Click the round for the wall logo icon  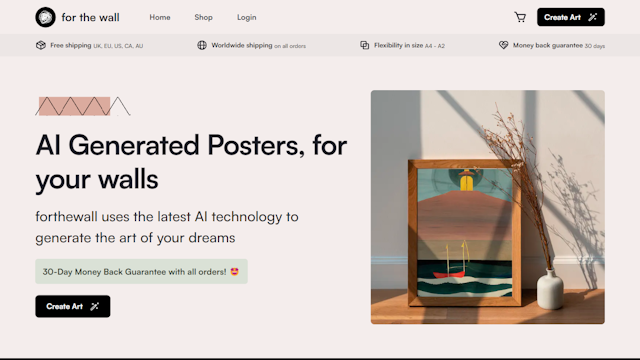(45, 17)
